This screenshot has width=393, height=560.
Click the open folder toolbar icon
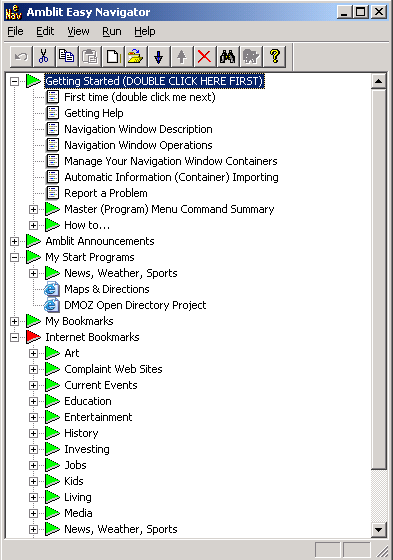[136, 56]
